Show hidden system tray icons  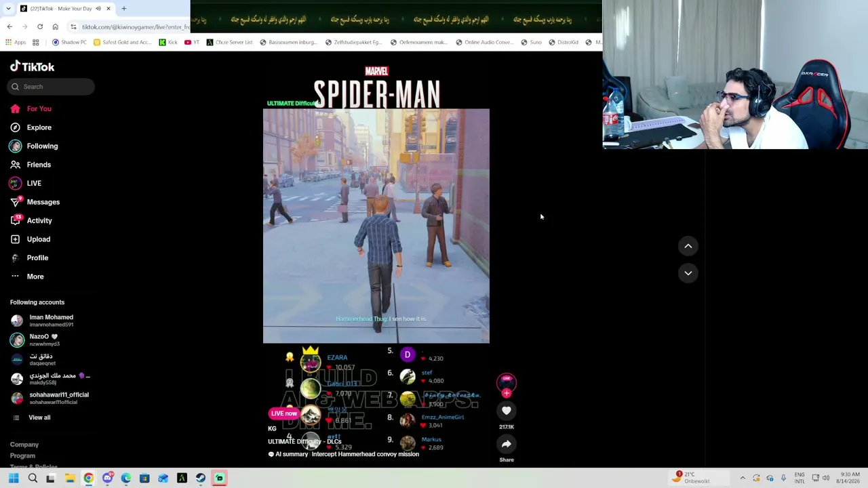pos(743,479)
